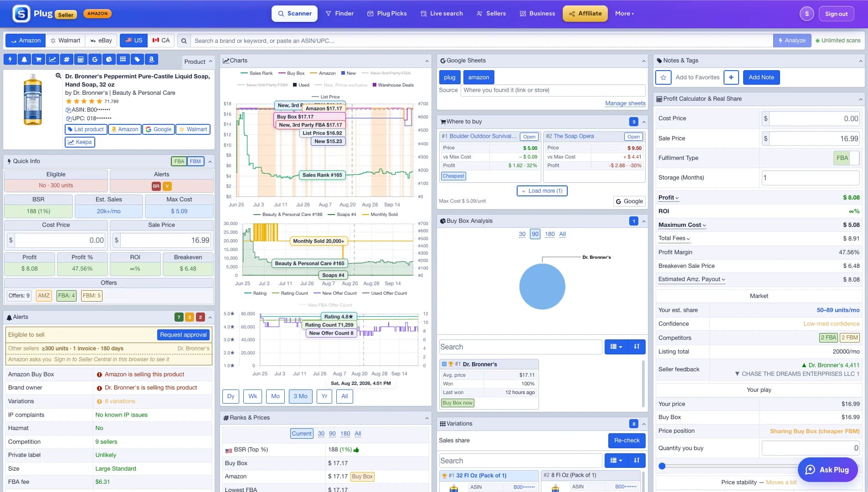Toggle Dr. Bronner's seller checkbox in Buy Box Analysis
868x492 pixels.
point(444,364)
